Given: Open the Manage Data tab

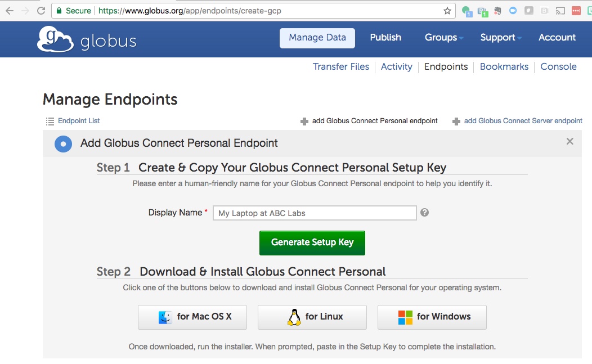Looking at the screenshot, I should point(317,38).
